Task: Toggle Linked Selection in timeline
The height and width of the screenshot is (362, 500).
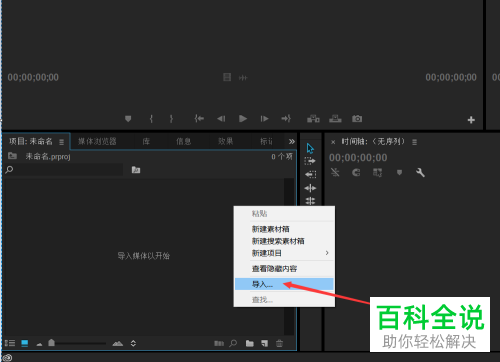Action: 377,172
